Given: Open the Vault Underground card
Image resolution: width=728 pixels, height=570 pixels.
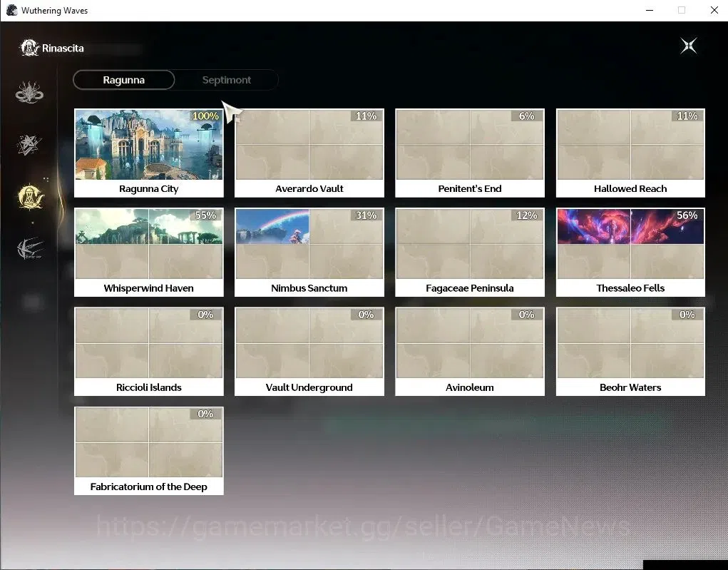Looking at the screenshot, I should 309,352.
